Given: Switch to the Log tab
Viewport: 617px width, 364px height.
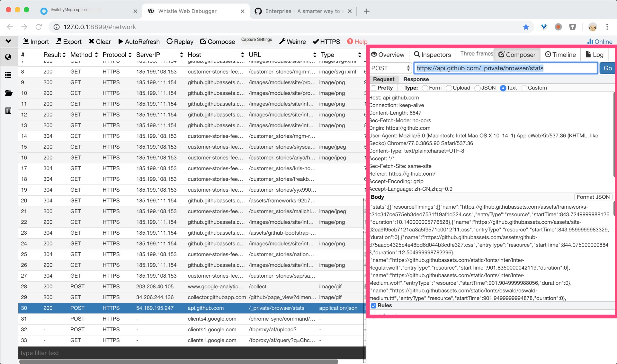Looking at the screenshot, I should pyautogui.click(x=595, y=55).
